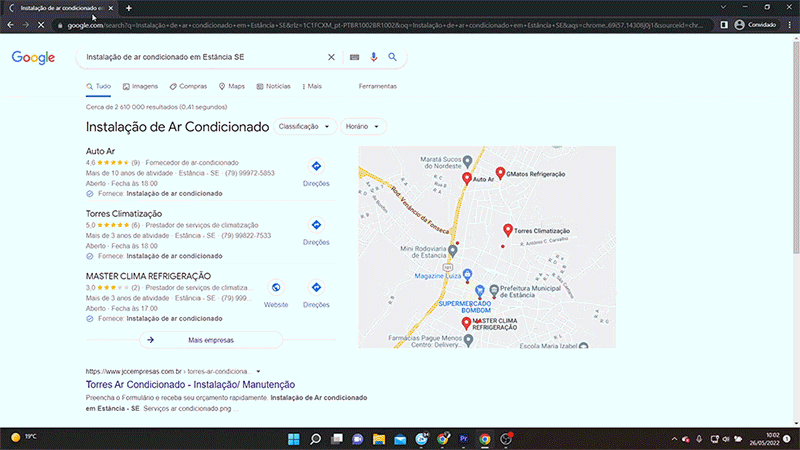Open the weather widget showing 19°C
The image size is (800, 450).
24,437
